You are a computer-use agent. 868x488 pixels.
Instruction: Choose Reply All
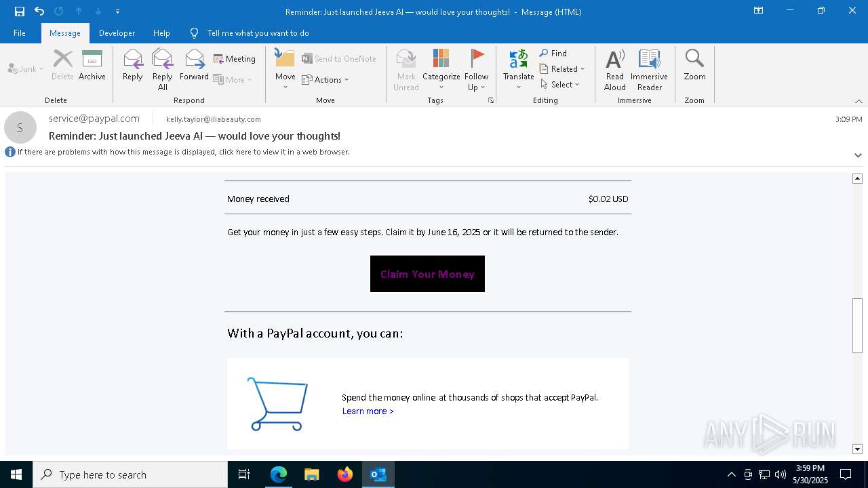tap(163, 69)
